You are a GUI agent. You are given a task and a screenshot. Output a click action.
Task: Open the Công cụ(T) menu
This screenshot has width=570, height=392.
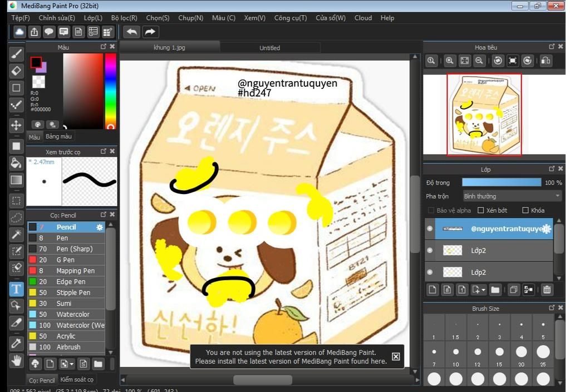291,18
